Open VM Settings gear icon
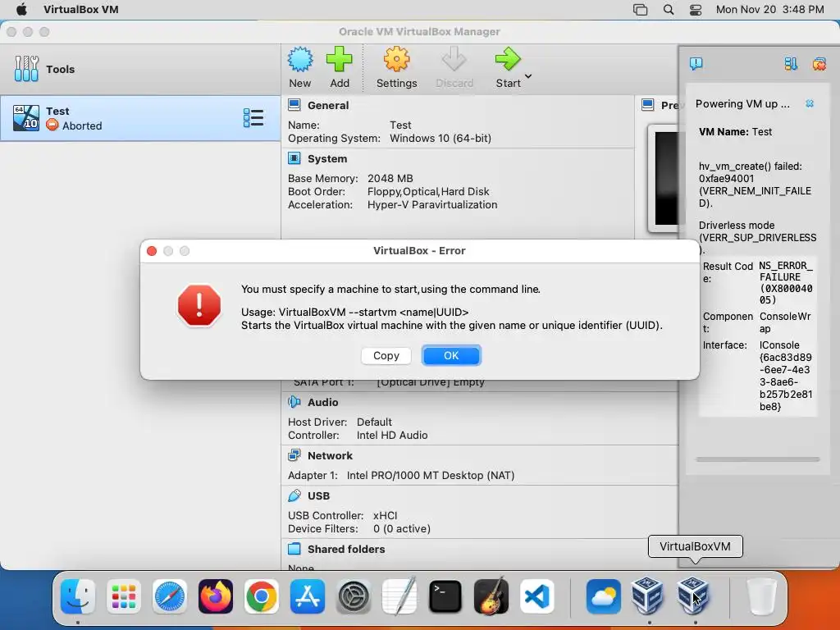This screenshot has height=630, width=840. 396,59
